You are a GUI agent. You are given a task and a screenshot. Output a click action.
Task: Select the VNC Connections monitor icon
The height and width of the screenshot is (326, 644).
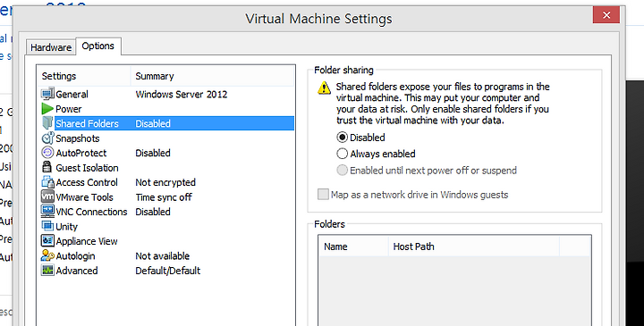coord(47,212)
